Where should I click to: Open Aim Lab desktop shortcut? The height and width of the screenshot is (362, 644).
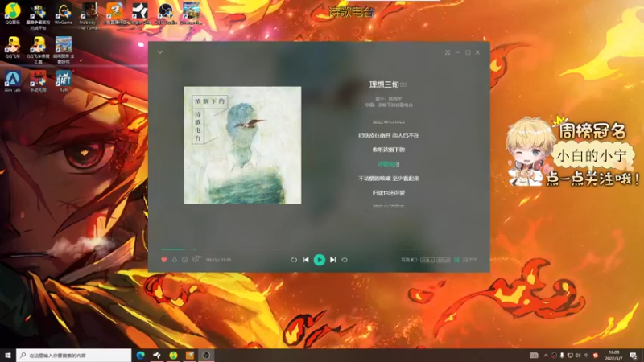click(x=13, y=81)
